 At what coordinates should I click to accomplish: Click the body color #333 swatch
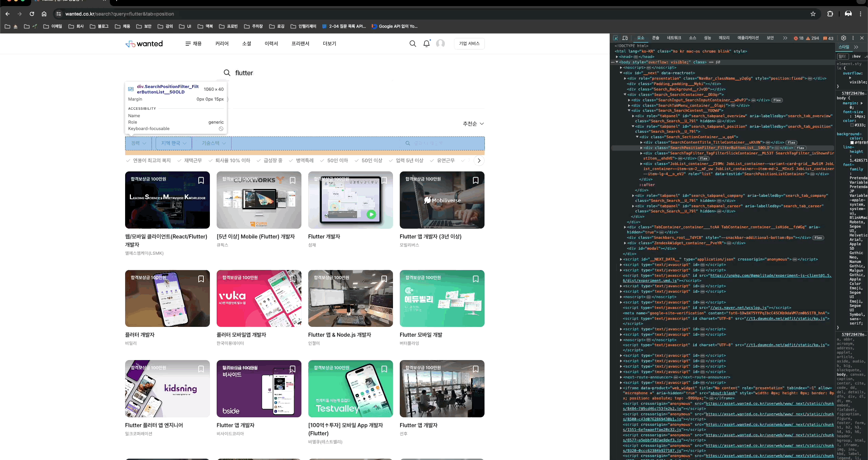click(852, 125)
